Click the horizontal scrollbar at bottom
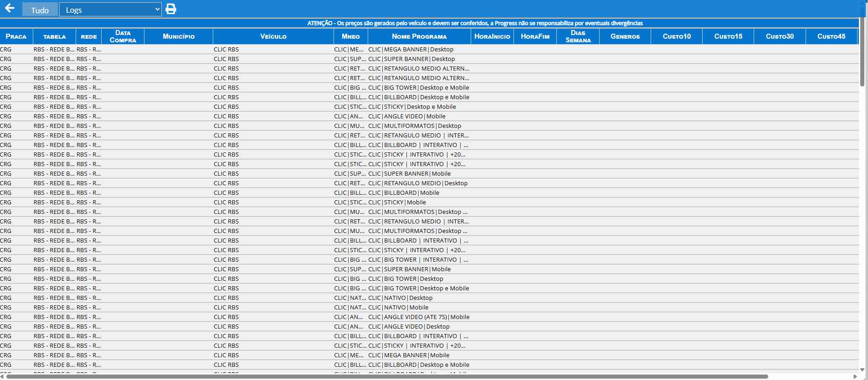 [x=387, y=376]
